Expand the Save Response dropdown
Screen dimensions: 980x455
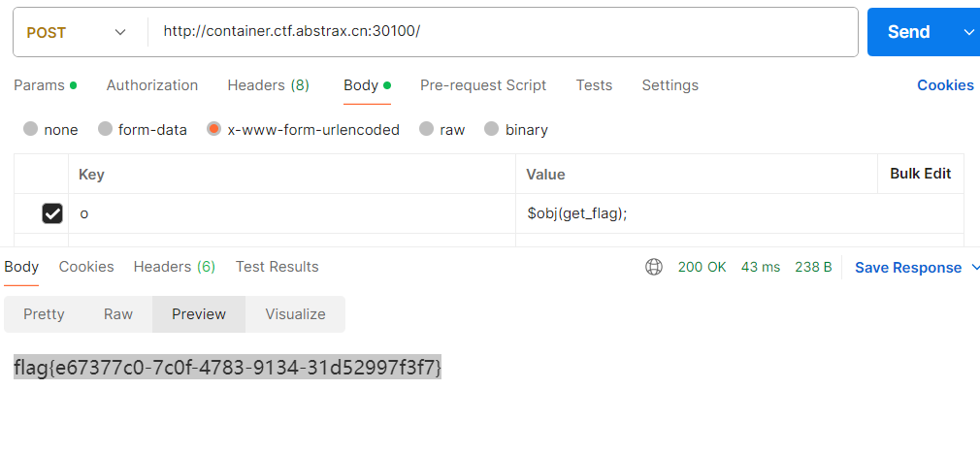click(x=974, y=268)
